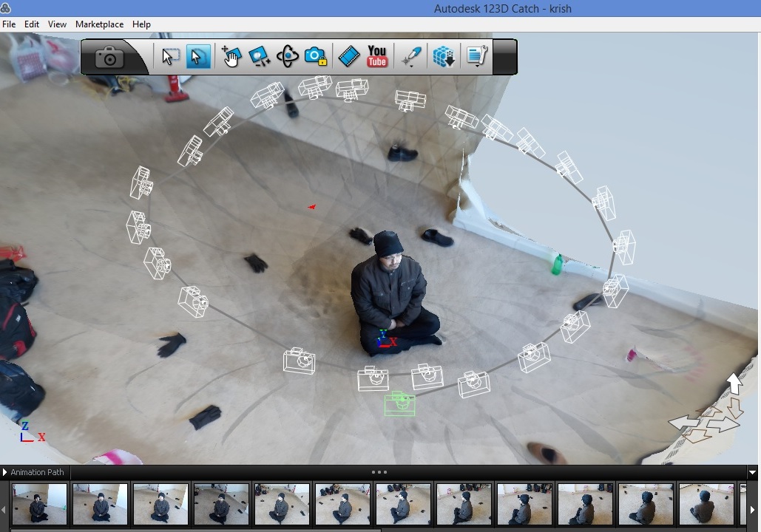This screenshot has height=532, width=761.
Task: Select the rectangle selection tool
Action: click(x=169, y=57)
